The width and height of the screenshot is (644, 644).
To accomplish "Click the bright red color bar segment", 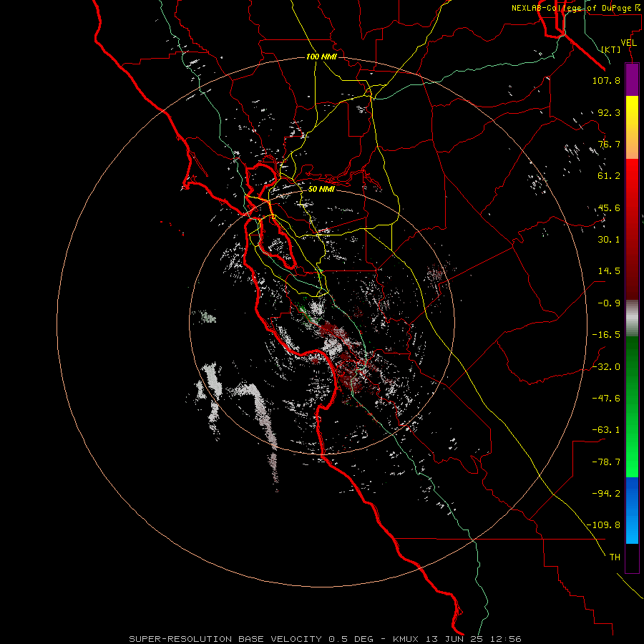I will tap(632, 190).
